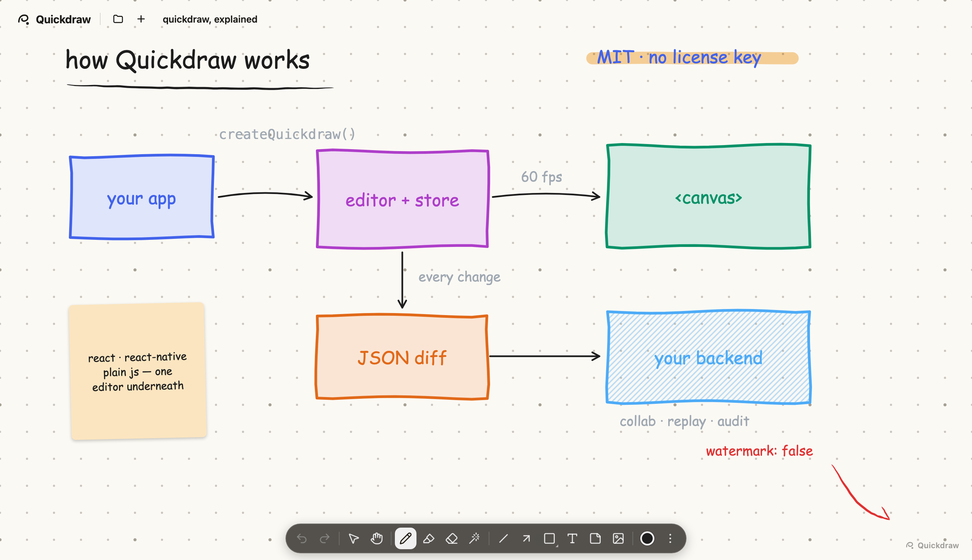This screenshot has width=972, height=560.
Task: Select the sticky note tool
Action: click(x=595, y=538)
